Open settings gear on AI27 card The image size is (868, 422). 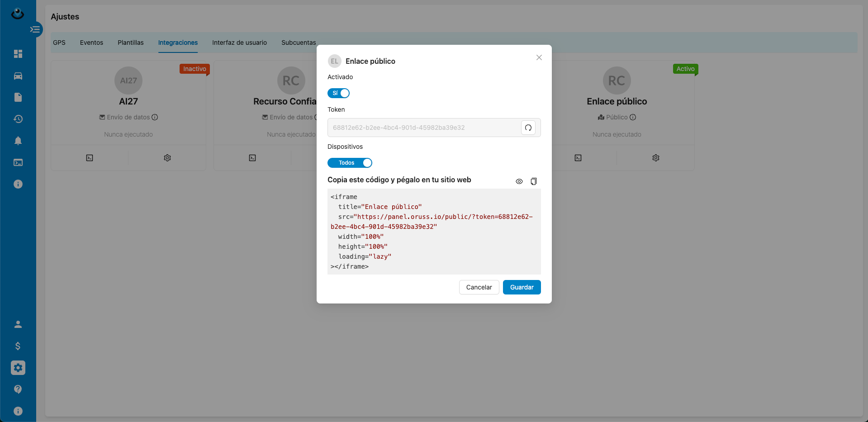tap(167, 158)
